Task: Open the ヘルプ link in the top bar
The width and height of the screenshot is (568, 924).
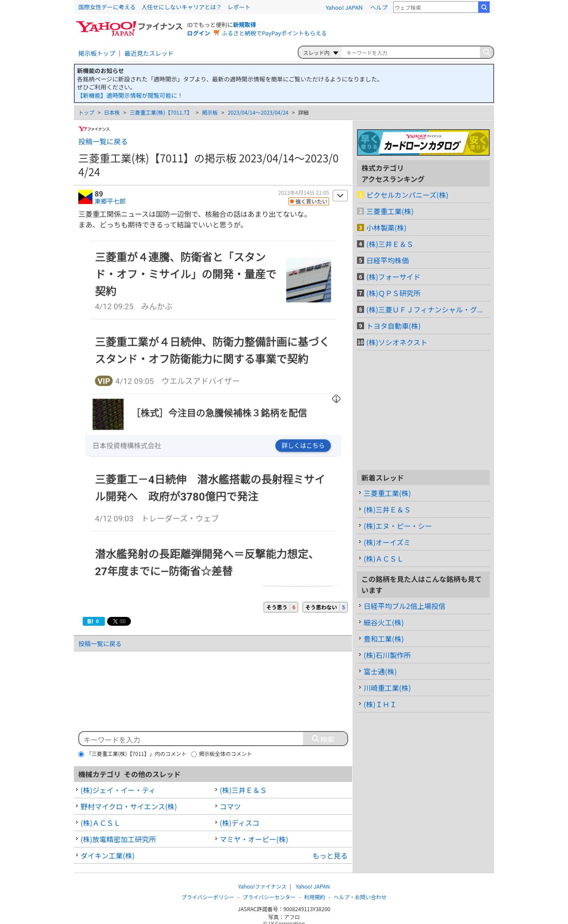Action: click(x=379, y=8)
